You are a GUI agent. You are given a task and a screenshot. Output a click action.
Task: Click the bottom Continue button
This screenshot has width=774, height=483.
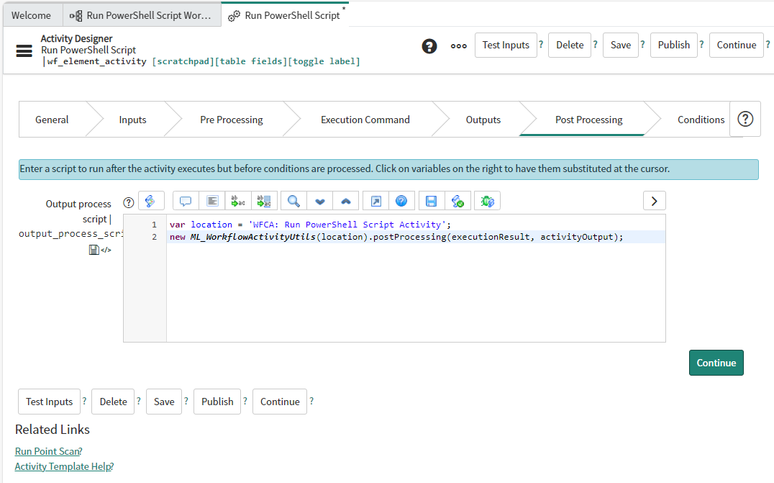(280, 402)
